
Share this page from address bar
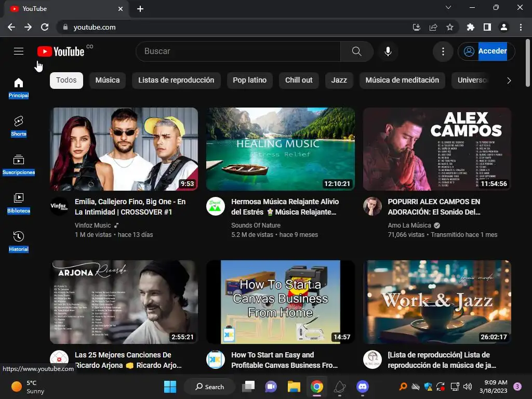point(433,27)
